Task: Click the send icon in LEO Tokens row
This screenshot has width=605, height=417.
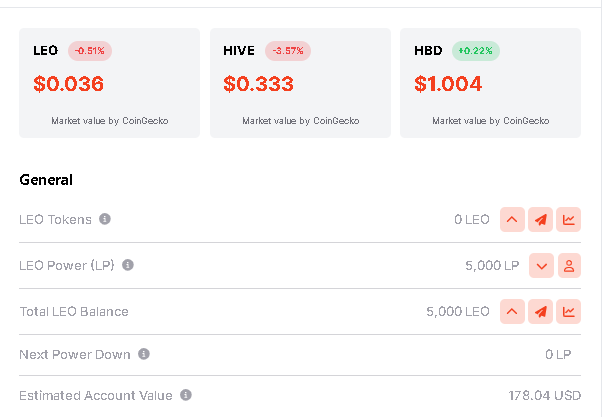Action: (540, 219)
